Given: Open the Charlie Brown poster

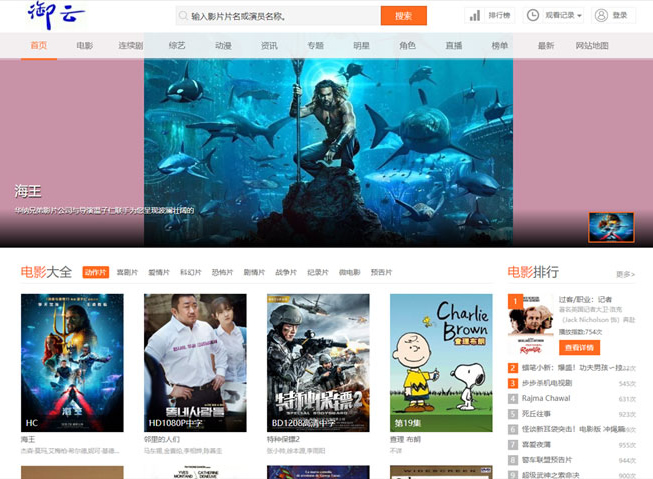Looking at the screenshot, I should click(x=441, y=363).
